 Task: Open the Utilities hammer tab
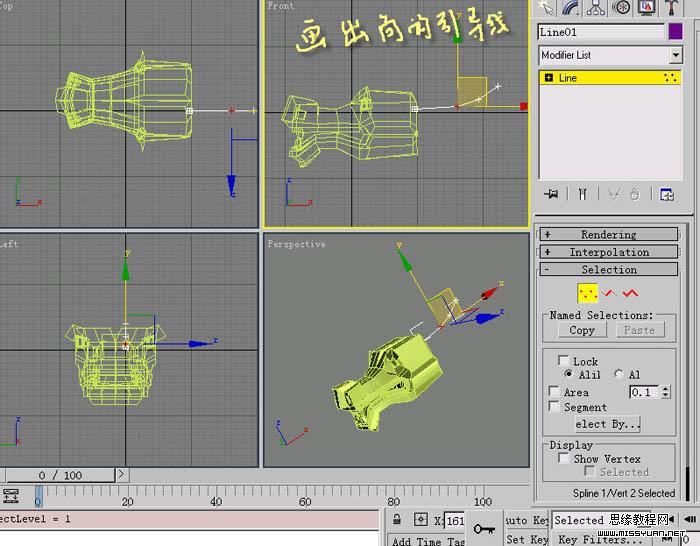670,8
